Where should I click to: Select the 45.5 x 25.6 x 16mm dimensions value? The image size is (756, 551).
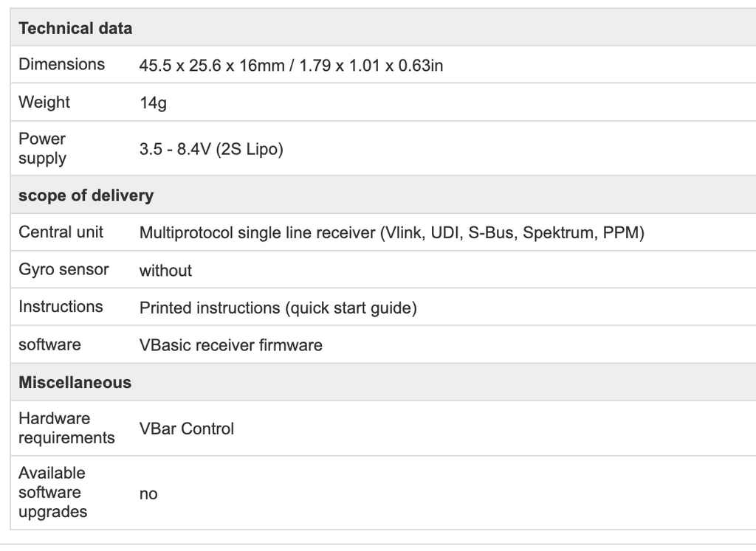click(x=291, y=66)
